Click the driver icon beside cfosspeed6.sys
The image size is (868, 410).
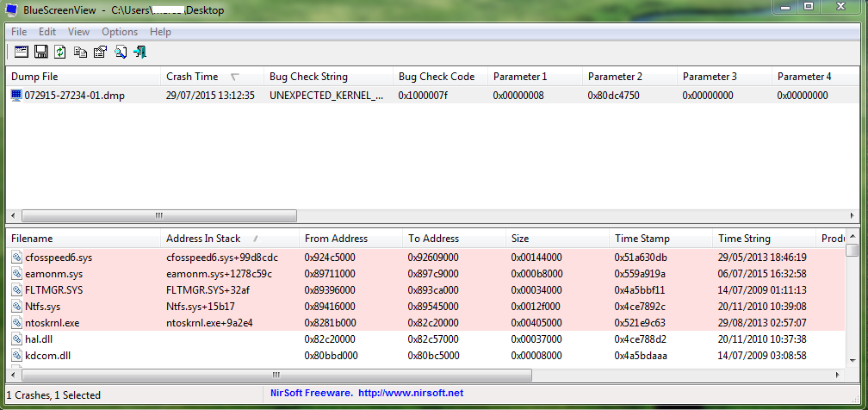point(16,257)
